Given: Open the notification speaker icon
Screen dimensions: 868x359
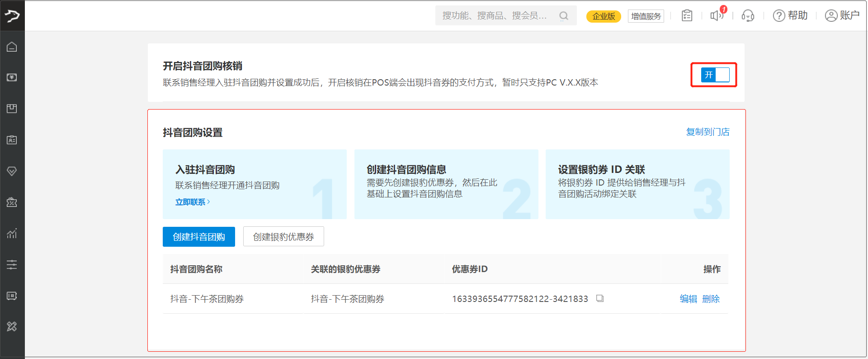Looking at the screenshot, I should 717,15.
